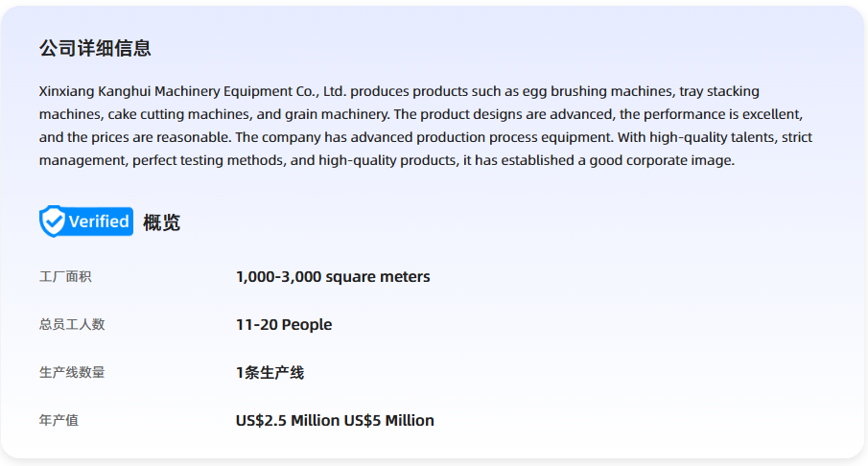Select the 公司详细信息 section heading
The width and height of the screenshot is (868, 466).
tap(95, 48)
